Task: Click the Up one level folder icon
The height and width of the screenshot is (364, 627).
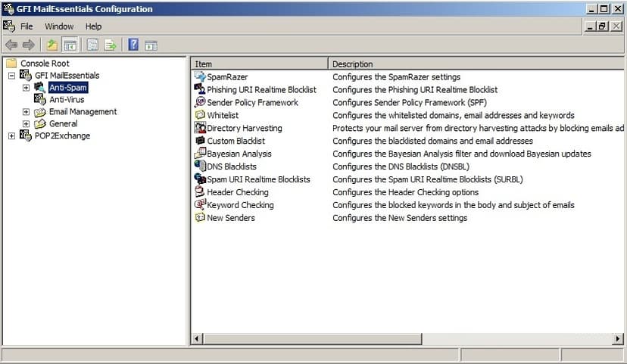Action: click(x=52, y=45)
